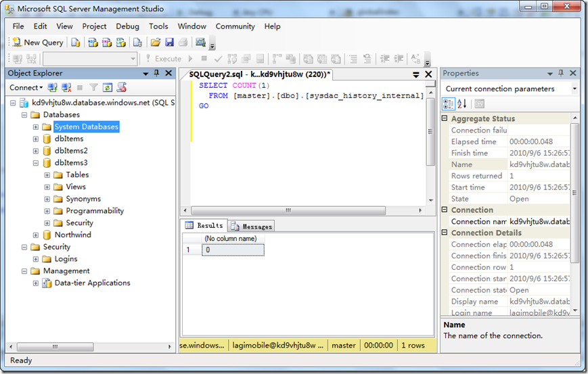This screenshot has width=588, height=374.
Task: Click the result cell showing 0
Action: click(x=233, y=250)
